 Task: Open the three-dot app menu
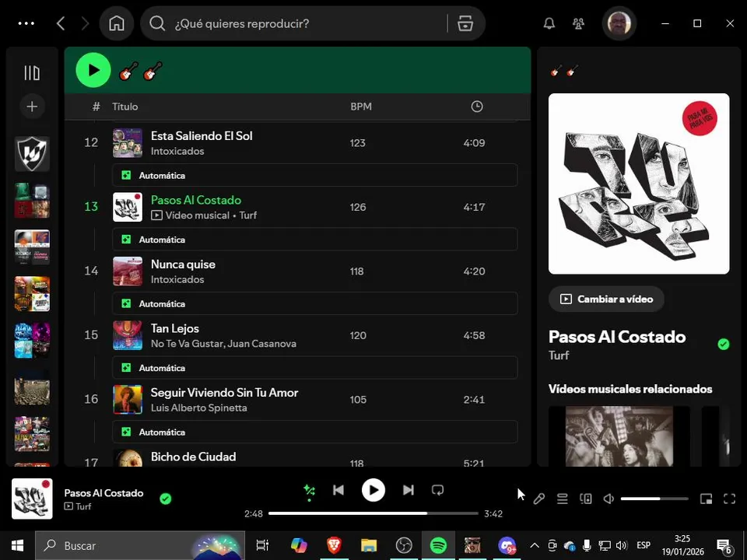pyautogui.click(x=26, y=23)
